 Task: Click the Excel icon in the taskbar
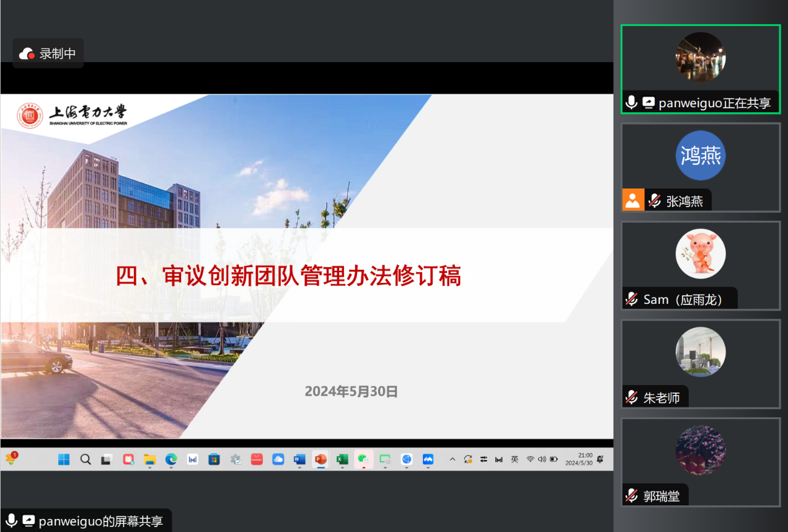click(342, 459)
